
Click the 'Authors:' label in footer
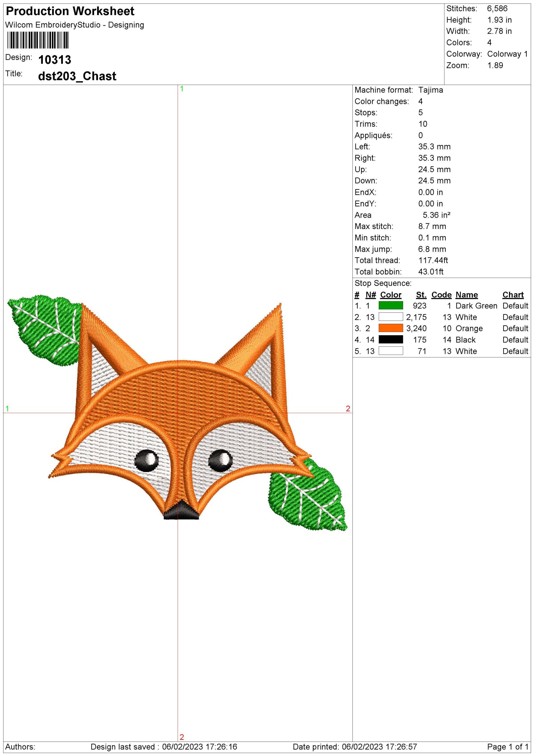click(x=20, y=747)
